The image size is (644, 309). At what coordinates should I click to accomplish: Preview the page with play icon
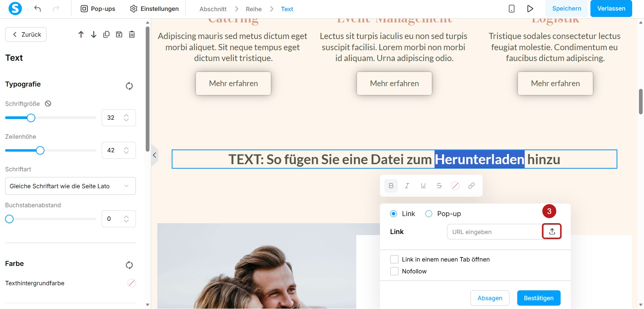click(x=530, y=9)
